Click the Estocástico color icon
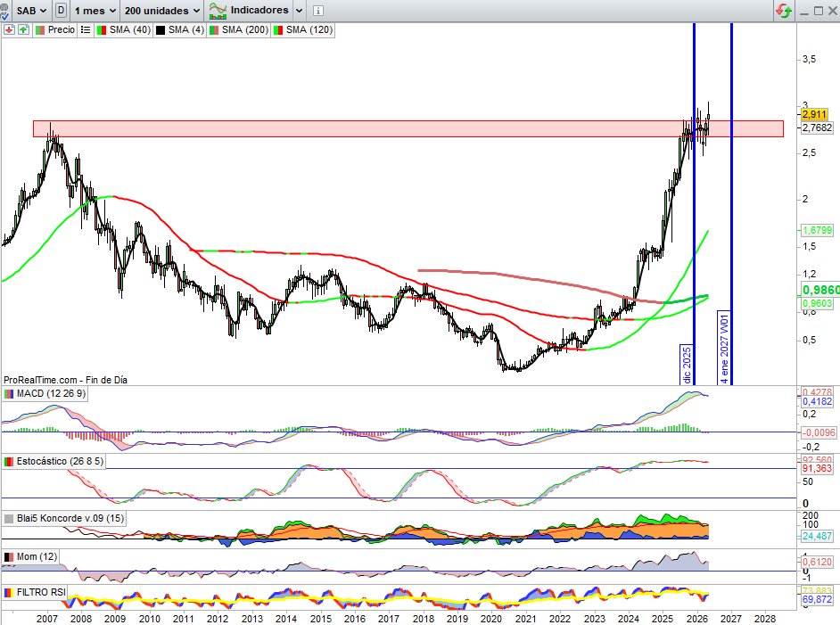 (9, 461)
